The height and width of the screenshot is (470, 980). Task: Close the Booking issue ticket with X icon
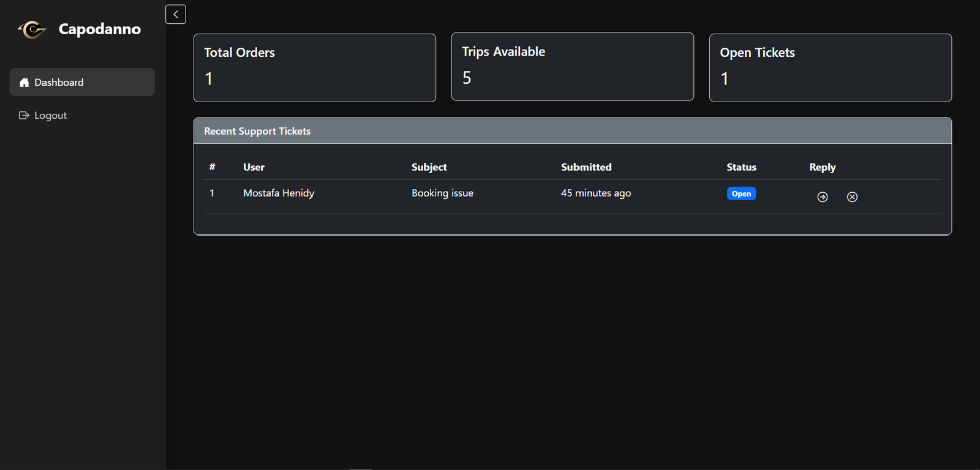pyautogui.click(x=852, y=197)
